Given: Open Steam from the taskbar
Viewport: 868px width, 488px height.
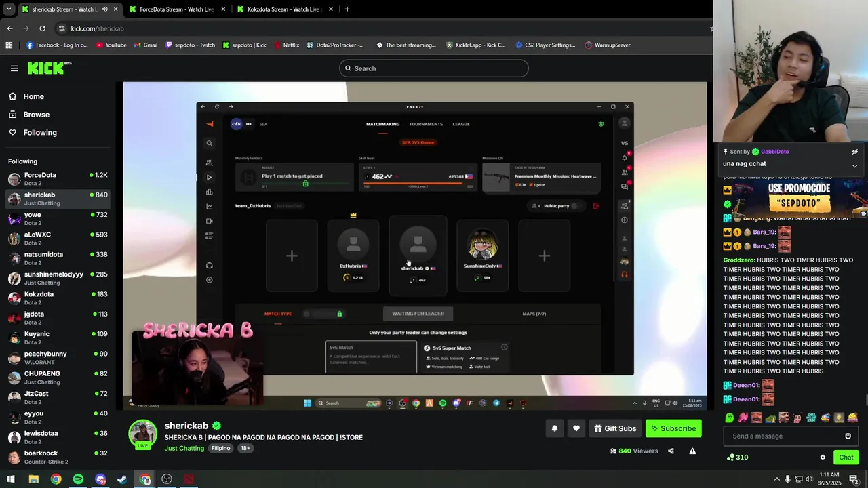Looking at the screenshot, I should pyautogui.click(x=122, y=479).
